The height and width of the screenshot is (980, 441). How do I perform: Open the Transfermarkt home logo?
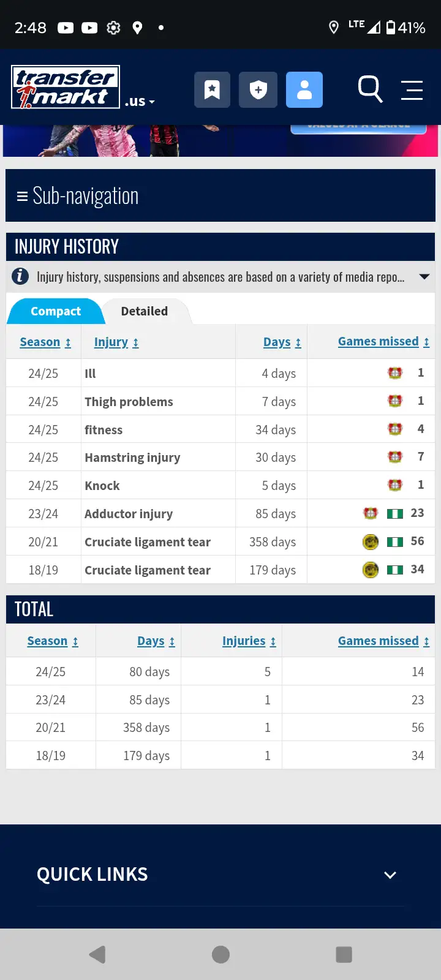pyautogui.click(x=66, y=87)
